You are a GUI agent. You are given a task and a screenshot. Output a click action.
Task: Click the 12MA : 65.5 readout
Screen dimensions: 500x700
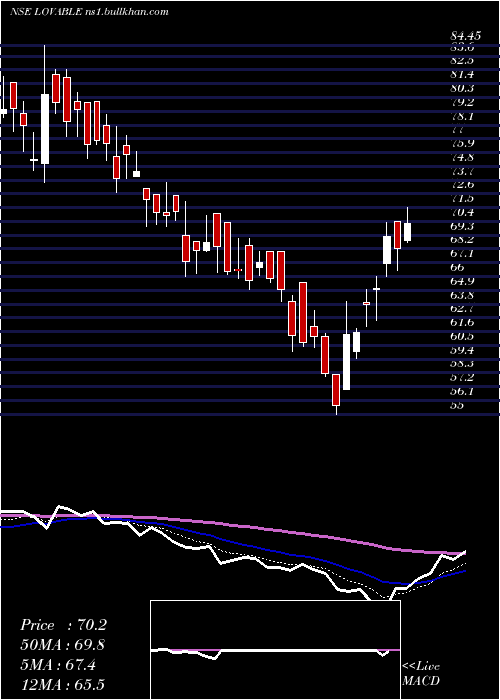(63, 685)
